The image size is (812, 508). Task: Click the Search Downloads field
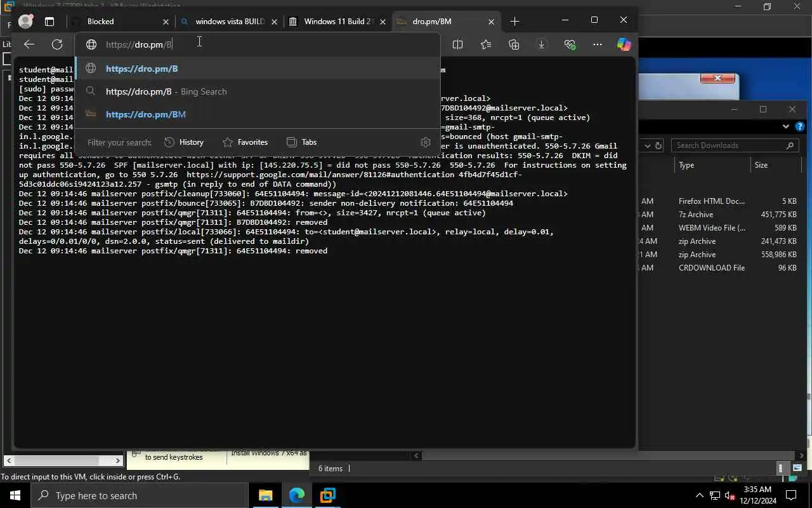[735, 145]
